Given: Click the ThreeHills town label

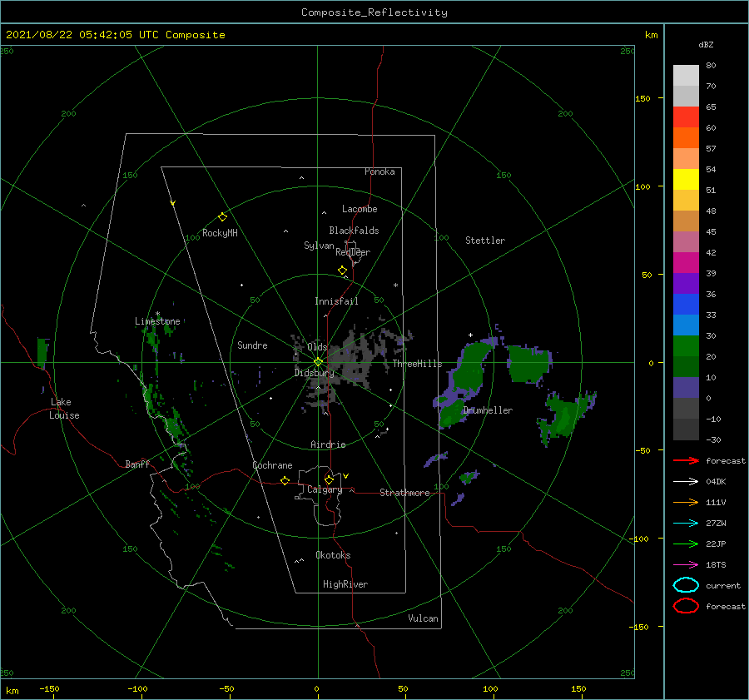Looking at the screenshot, I should 418,364.
